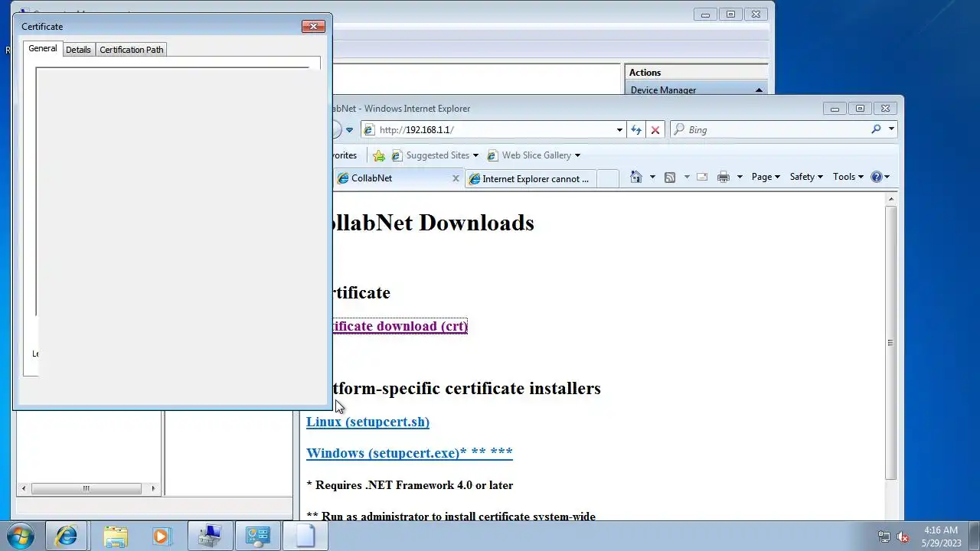The width and height of the screenshot is (980, 551).
Task: Open the Page menu
Action: click(766, 177)
